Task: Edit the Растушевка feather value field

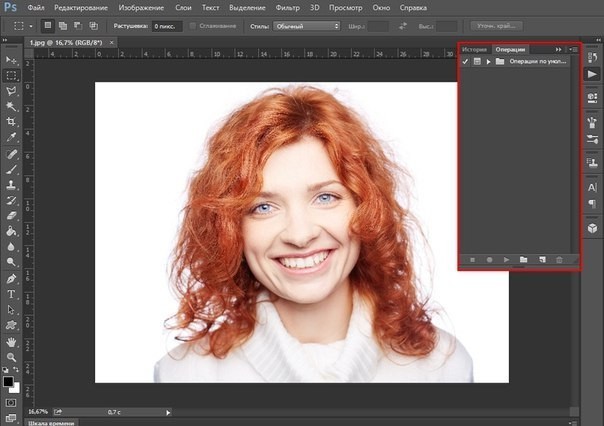Action: 166,26
